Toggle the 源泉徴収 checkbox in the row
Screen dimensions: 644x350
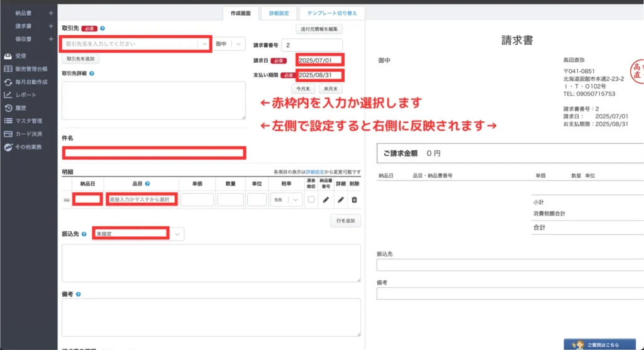tap(311, 200)
